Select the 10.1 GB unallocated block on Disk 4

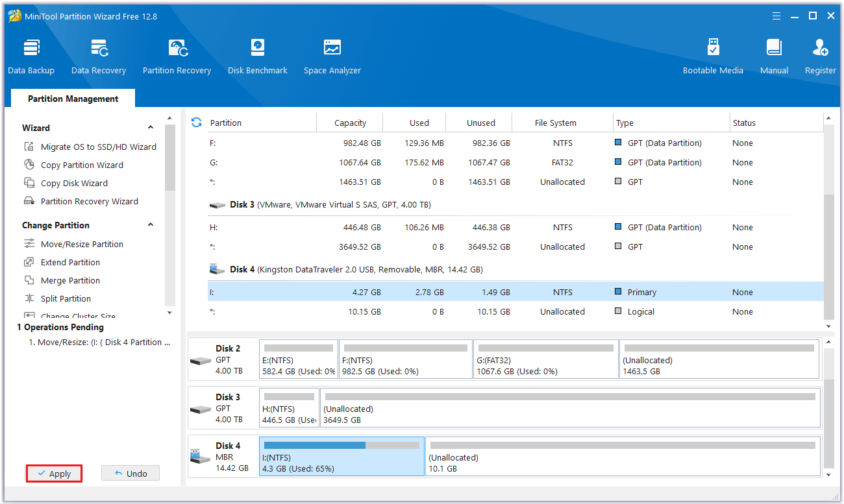tap(623, 456)
